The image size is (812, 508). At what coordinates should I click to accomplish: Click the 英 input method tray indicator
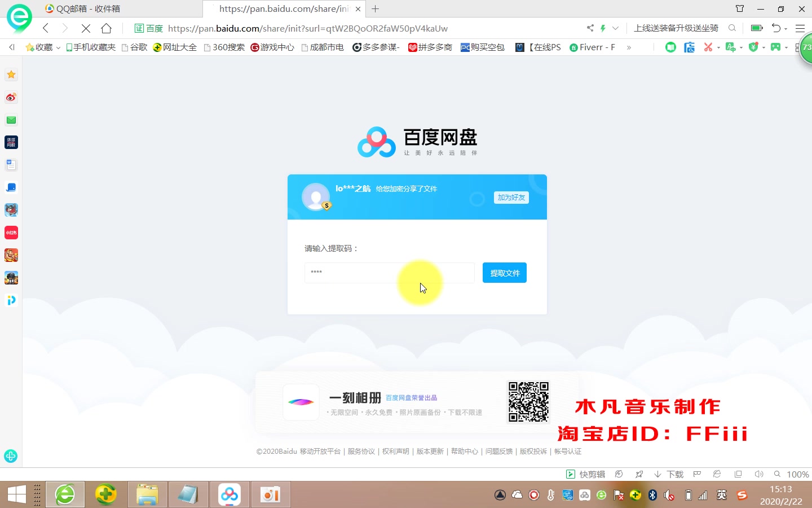pyautogui.click(x=721, y=495)
